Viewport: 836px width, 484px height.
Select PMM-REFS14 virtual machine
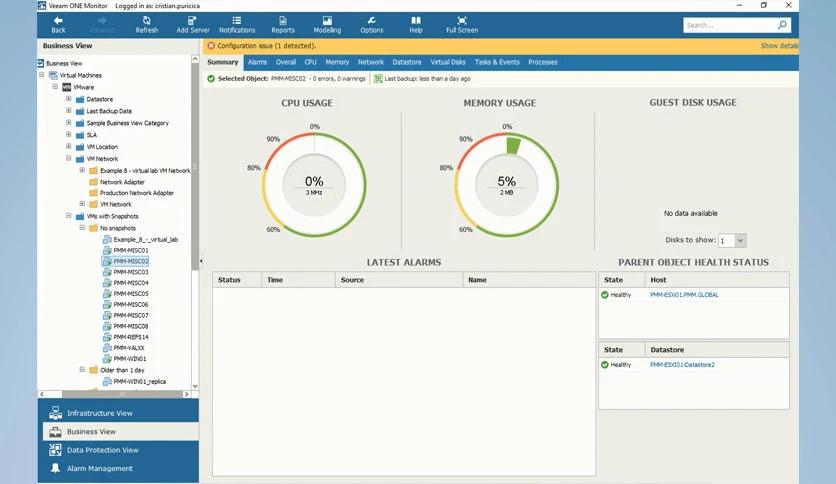point(131,337)
